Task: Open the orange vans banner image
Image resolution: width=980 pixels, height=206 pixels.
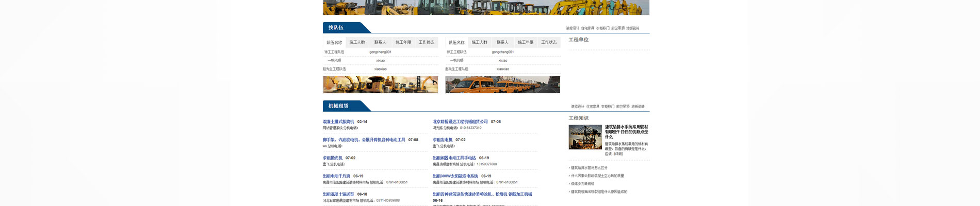Action: tap(502, 85)
